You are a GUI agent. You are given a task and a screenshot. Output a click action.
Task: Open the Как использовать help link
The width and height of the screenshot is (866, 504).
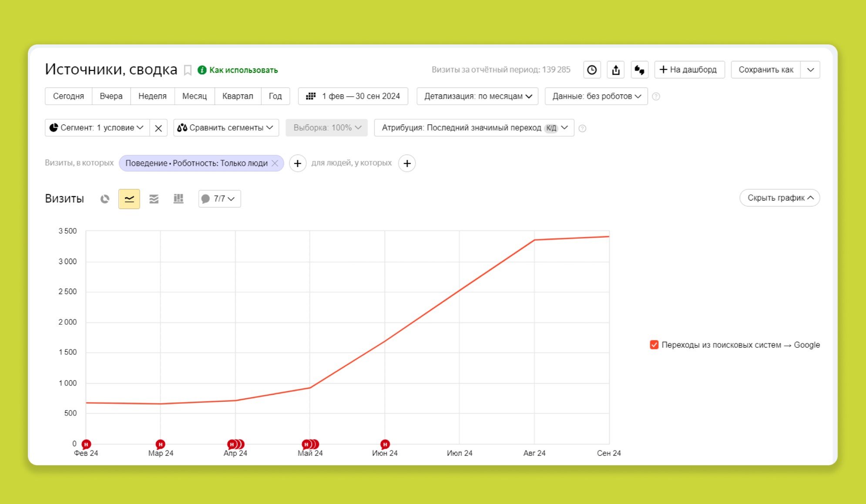click(x=243, y=70)
